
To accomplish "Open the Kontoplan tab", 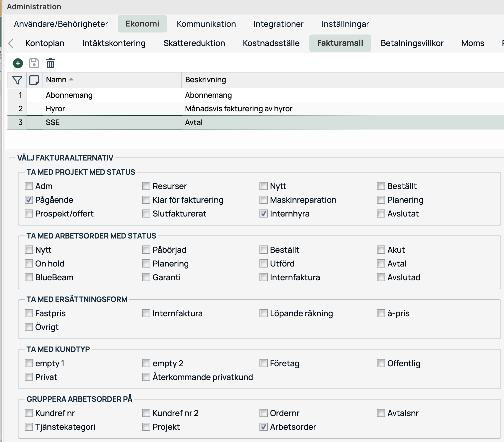I will tap(45, 43).
